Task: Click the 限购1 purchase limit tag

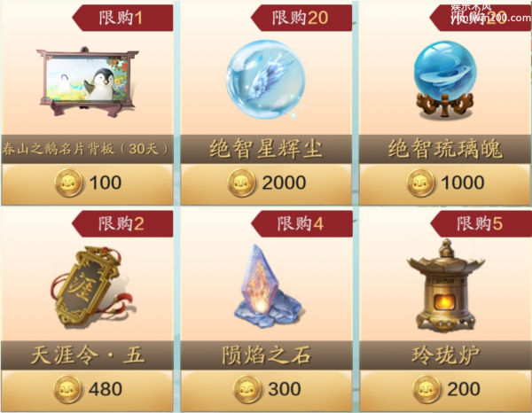Action: click(122, 18)
